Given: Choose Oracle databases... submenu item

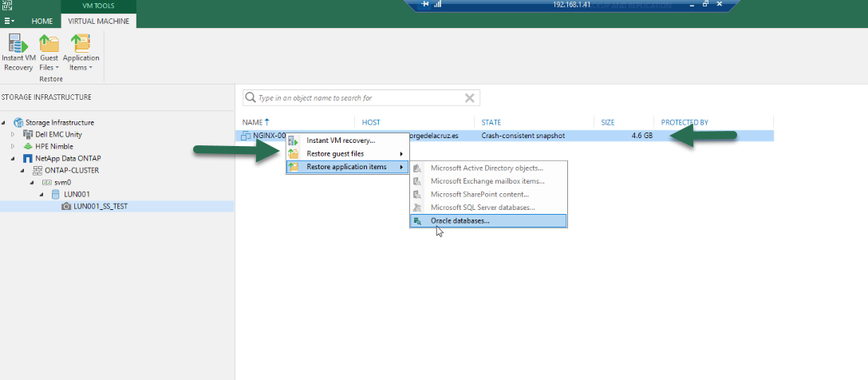Looking at the screenshot, I should [488, 221].
